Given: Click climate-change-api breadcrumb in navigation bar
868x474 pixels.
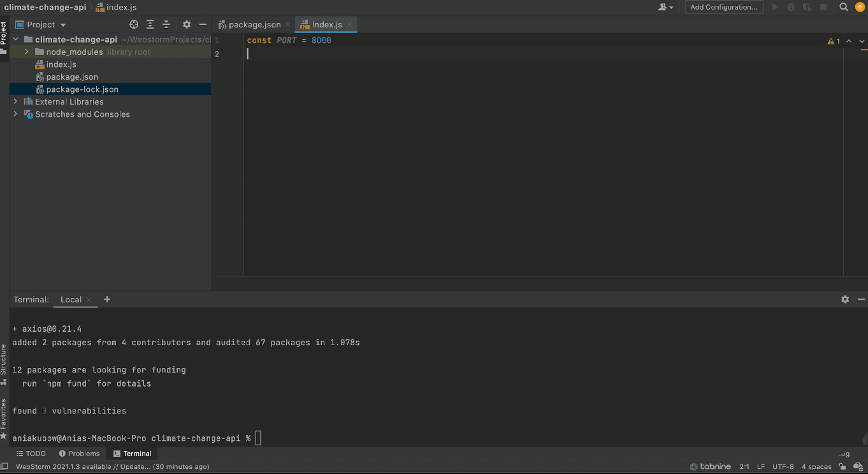Looking at the screenshot, I should click(45, 7).
